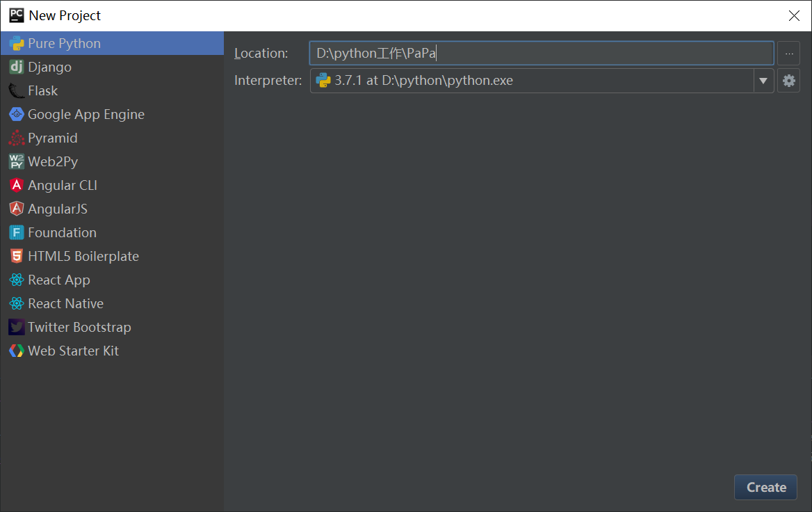Screen dimensions: 812x512
Task: Open interpreter settings gear
Action: click(x=788, y=80)
